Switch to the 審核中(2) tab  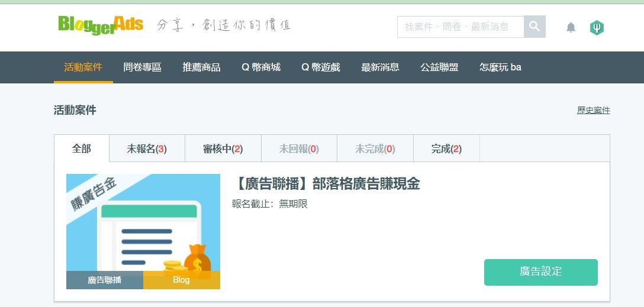(223, 148)
